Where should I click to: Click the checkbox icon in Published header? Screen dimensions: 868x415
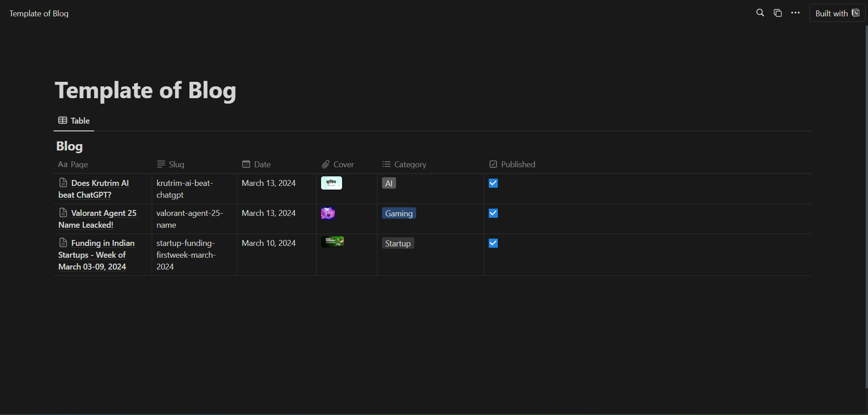(493, 164)
